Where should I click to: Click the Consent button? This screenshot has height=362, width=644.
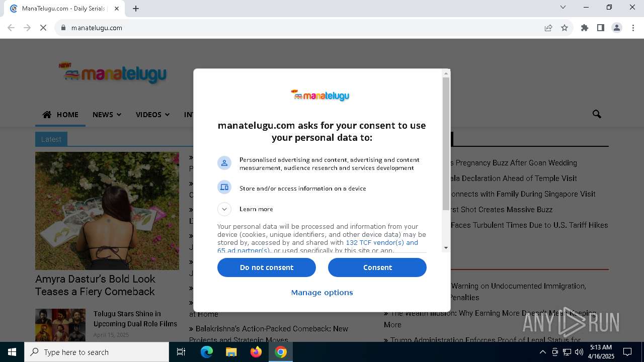click(x=377, y=267)
